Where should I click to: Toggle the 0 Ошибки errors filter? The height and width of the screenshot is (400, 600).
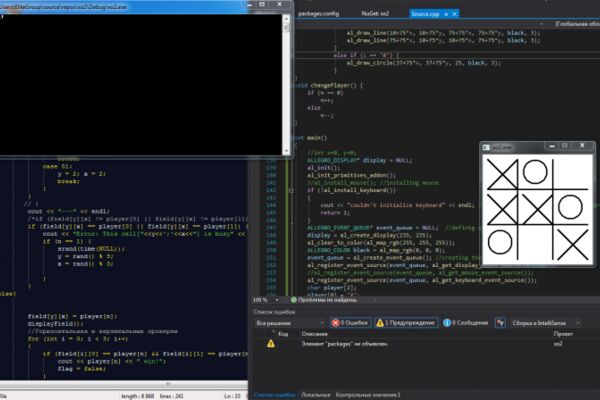tap(350, 323)
